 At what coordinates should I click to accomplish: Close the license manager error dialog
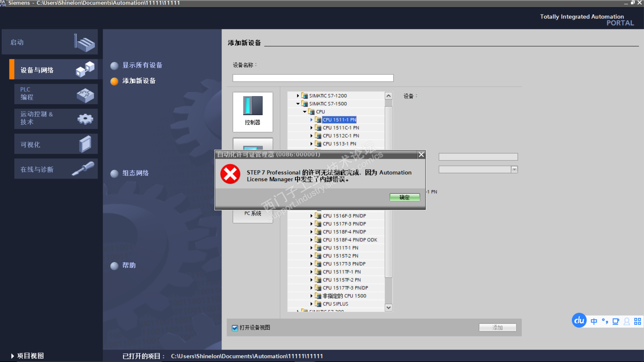click(x=421, y=155)
